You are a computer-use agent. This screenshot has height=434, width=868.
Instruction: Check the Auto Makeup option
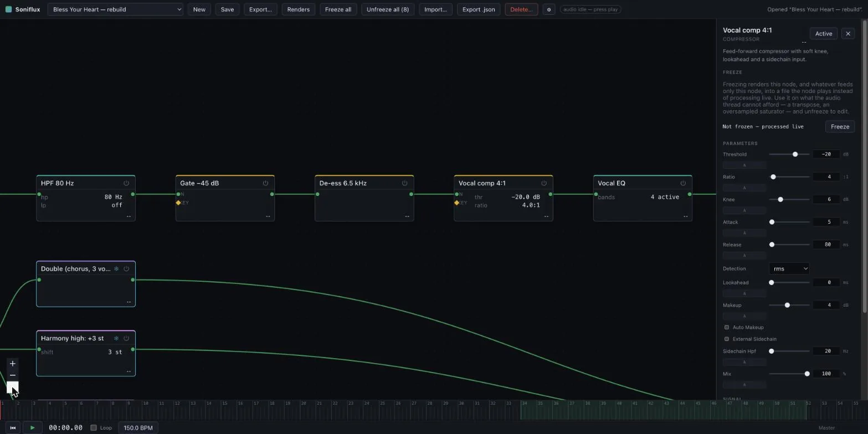[x=727, y=327]
